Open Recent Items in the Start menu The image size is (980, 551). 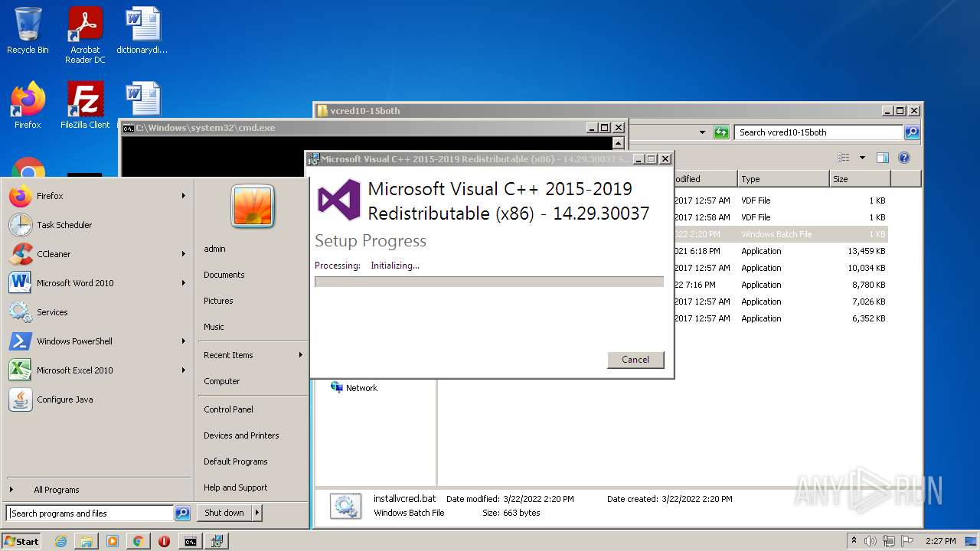[253, 355]
